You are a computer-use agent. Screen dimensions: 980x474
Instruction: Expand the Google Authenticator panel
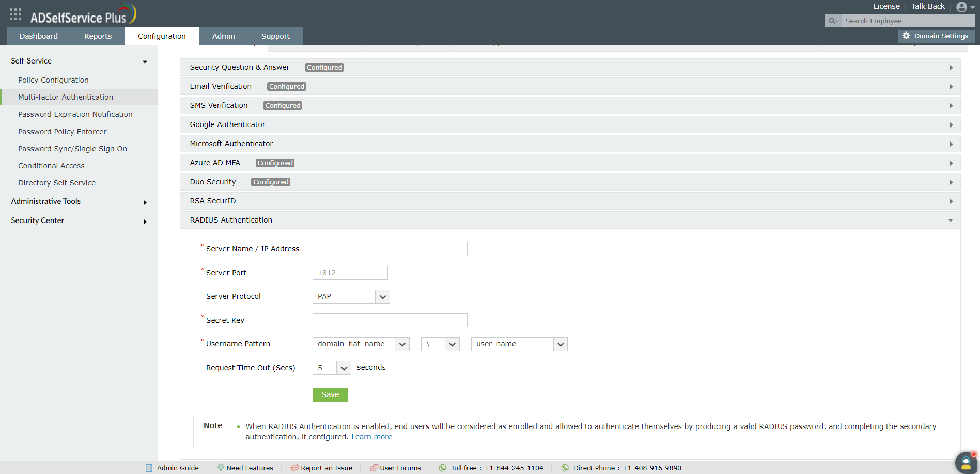570,125
